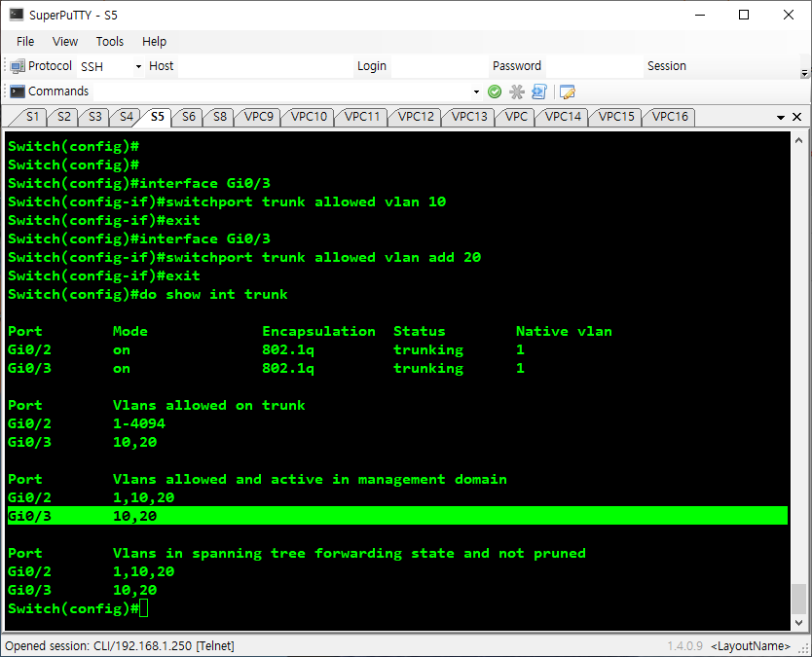The height and width of the screenshot is (657, 812).
Task: Click the 1.4.0.9 version label
Action: (x=684, y=645)
